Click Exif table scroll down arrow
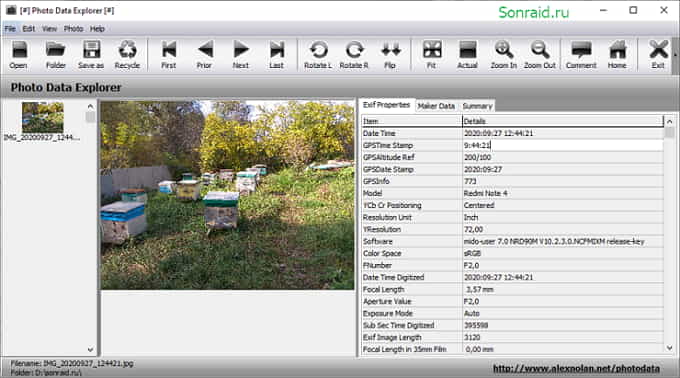 (669, 348)
